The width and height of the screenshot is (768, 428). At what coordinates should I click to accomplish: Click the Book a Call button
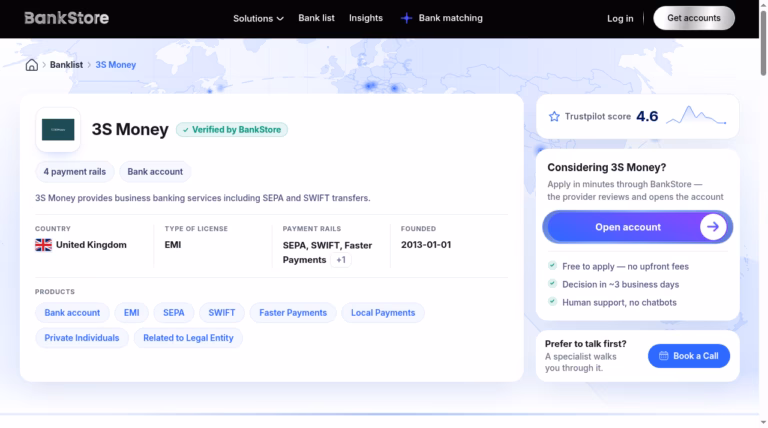[689, 356]
